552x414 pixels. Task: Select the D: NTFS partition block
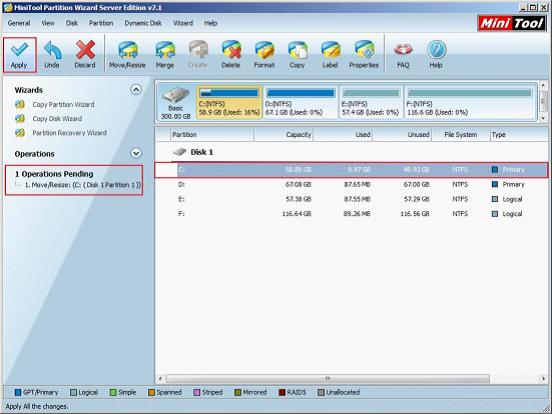pos(300,102)
